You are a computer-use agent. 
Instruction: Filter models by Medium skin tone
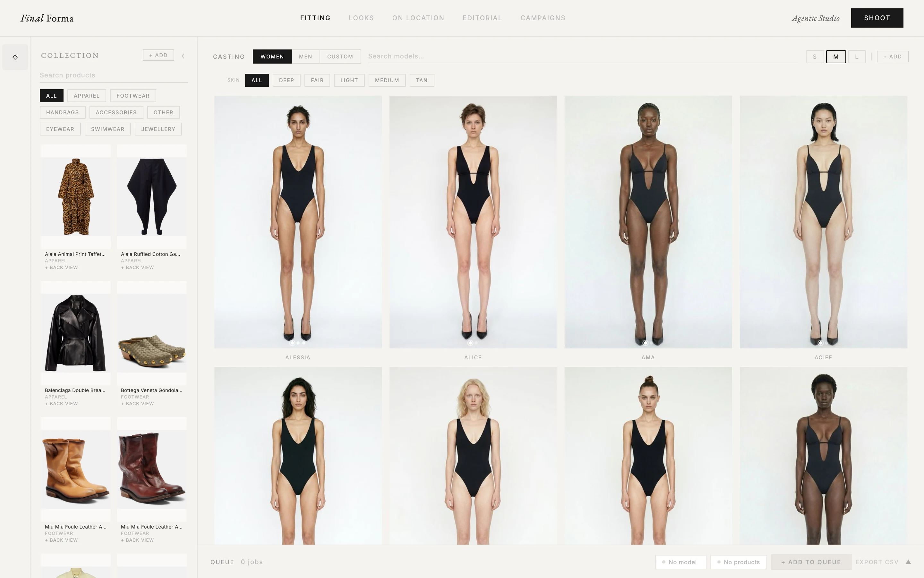pos(387,80)
